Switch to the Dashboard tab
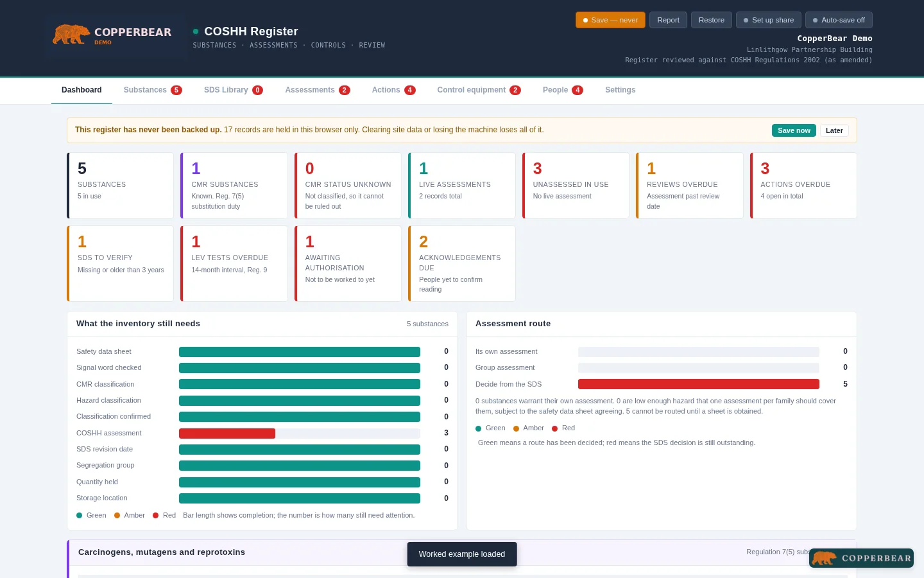Screen dimensions: 924x578 (81, 90)
